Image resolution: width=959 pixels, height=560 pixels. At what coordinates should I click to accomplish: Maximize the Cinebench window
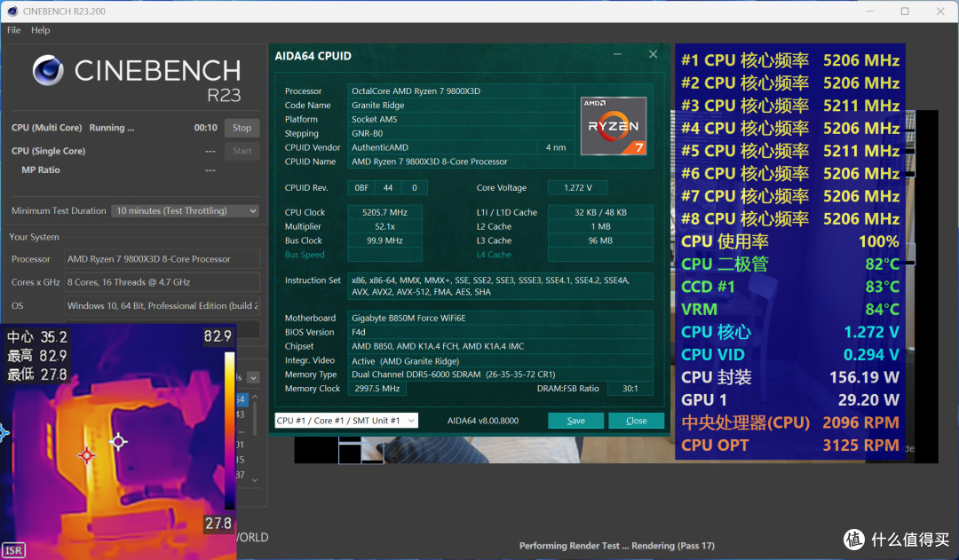tap(905, 11)
